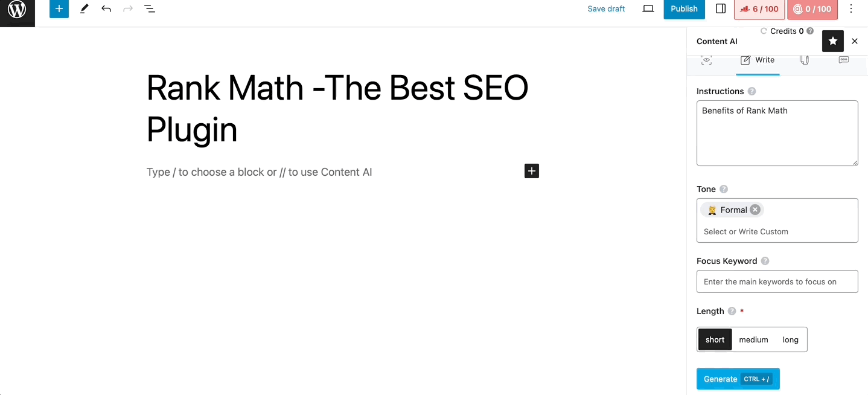
Task: Open the block inserter plus button
Action: [x=59, y=9]
